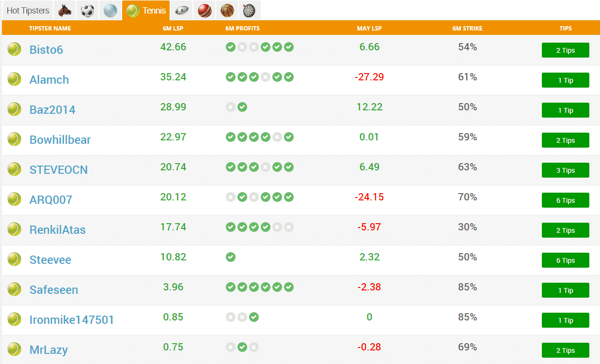Click tennis ball icon beside Bowhillbear
This screenshot has width=600, height=364.
pos(15,139)
